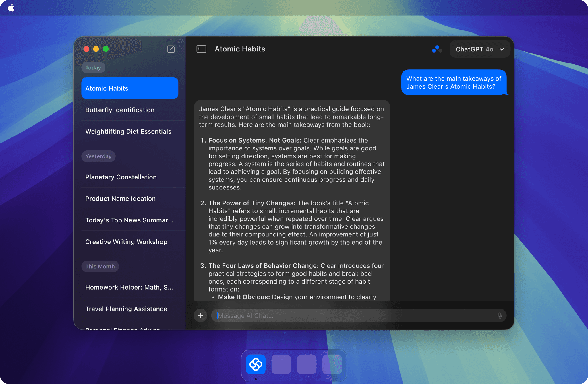The width and height of the screenshot is (588, 384).
Task: Select Weightlifting Diet Essentials conversation
Action: 128,131
